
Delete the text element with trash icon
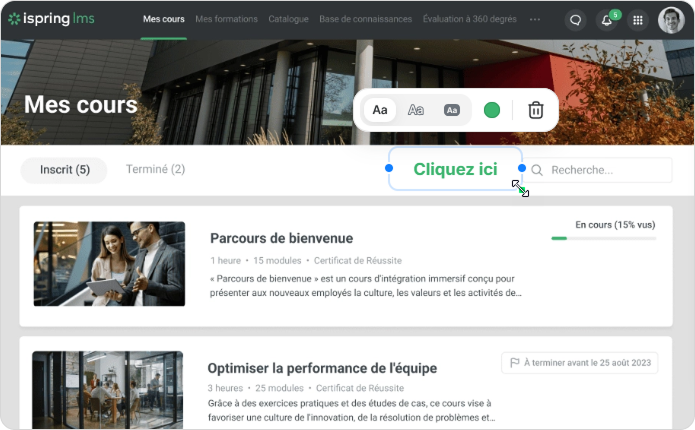point(536,110)
